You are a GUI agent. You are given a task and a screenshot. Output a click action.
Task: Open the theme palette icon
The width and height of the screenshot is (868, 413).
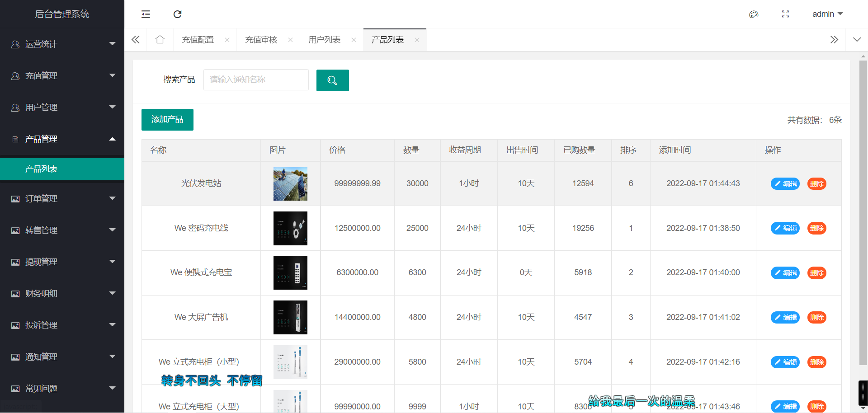click(x=754, y=14)
